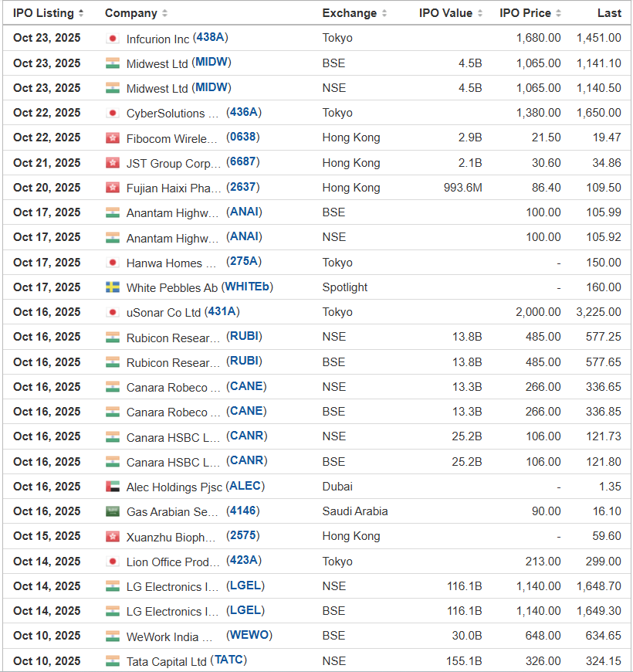Viewport: 633px width, 672px height.
Task: Open WEWO ticker link
Action: [x=249, y=635]
